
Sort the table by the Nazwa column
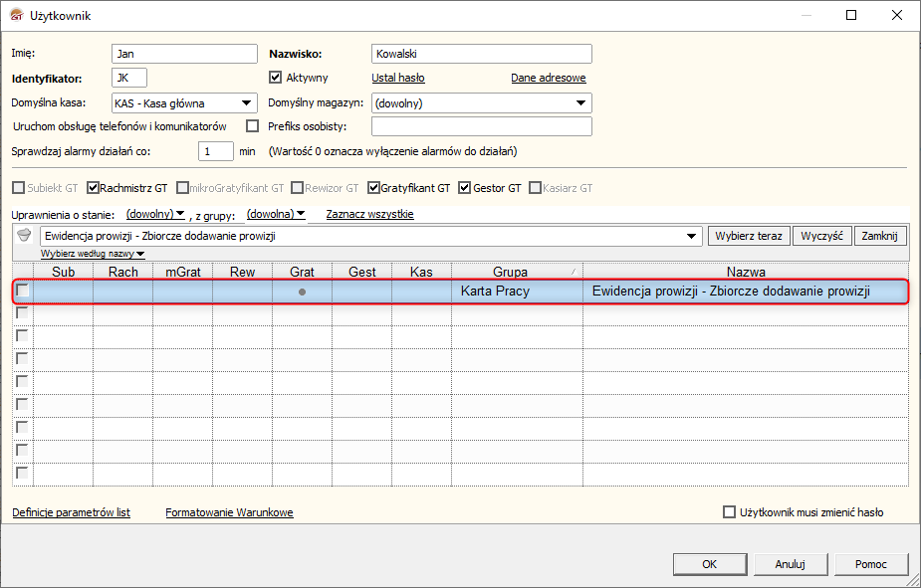coord(746,272)
